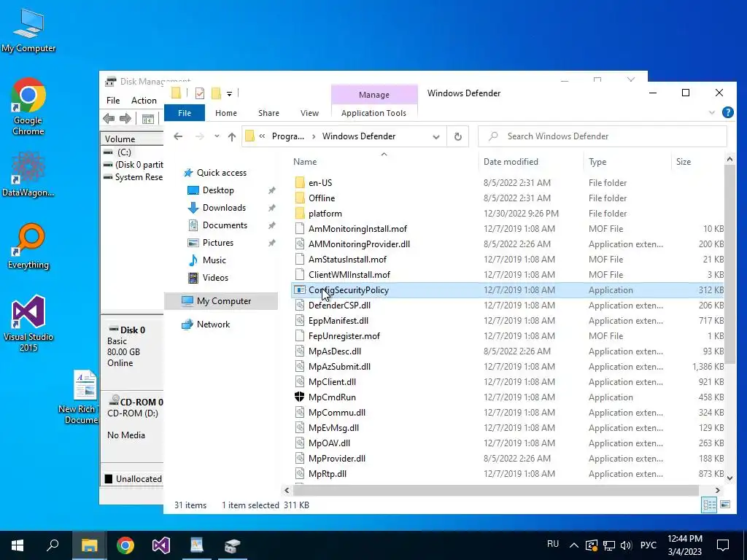Sort by the Type column header
The width and height of the screenshot is (747, 560).
point(597,162)
